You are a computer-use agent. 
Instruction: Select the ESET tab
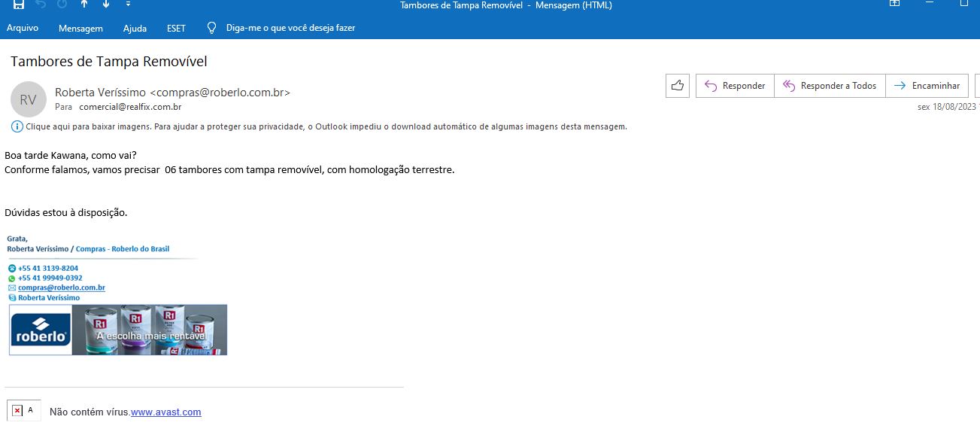point(177,28)
